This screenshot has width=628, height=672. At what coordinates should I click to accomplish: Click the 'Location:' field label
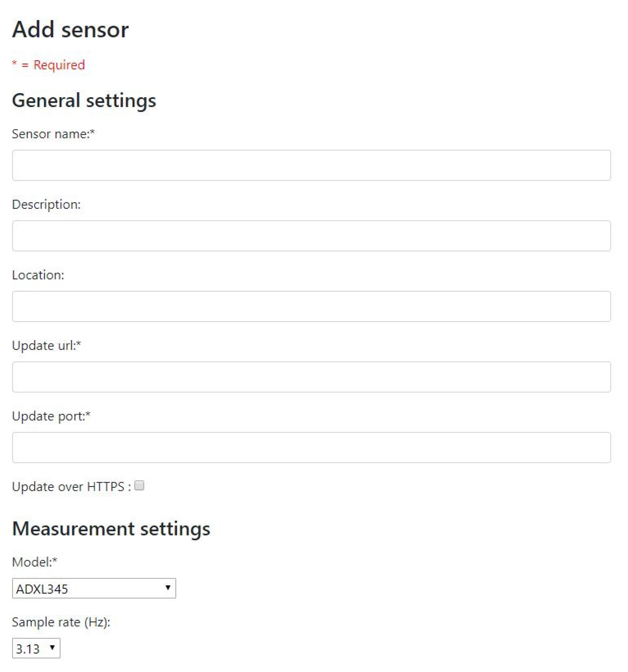pyautogui.click(x=38, y=275)
